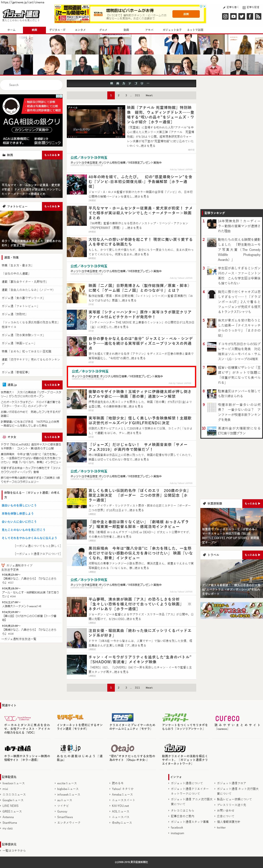
Task: Select the ガジェット女子 navigation tab
Action: 172,30
